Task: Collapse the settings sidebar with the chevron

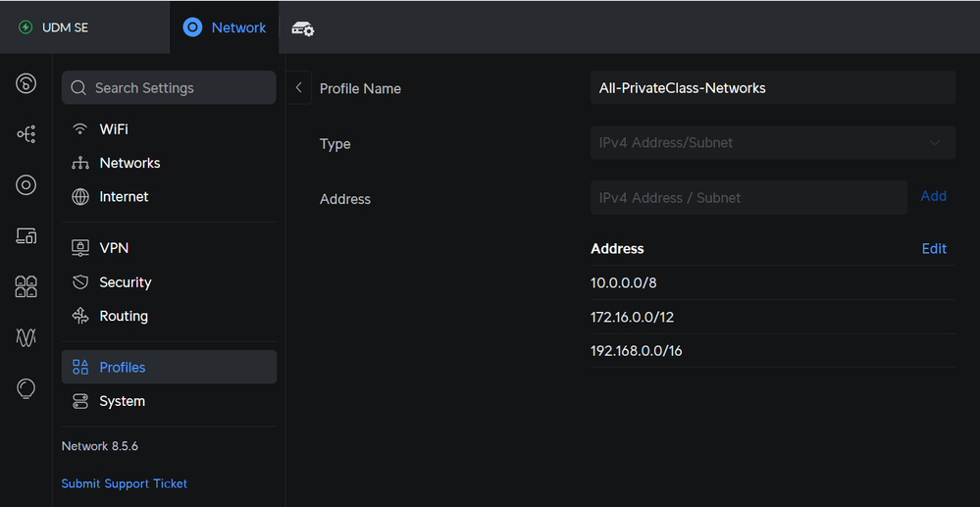Action: [x=299, y=87]
